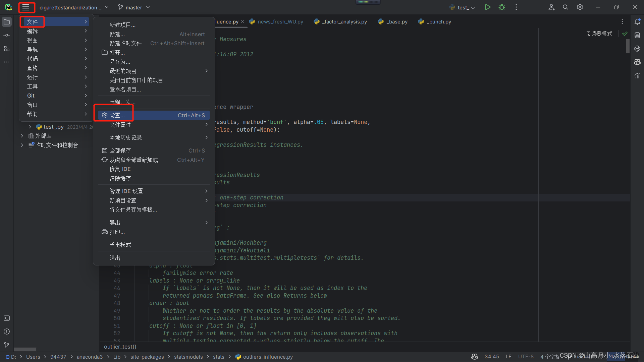Toggle 省电模式 power save mode

(x=120, y=245)
